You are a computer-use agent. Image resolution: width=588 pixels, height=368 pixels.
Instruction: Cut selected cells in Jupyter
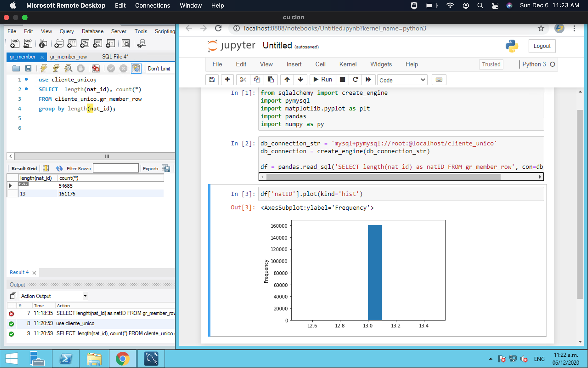click(x=243, y=80)
